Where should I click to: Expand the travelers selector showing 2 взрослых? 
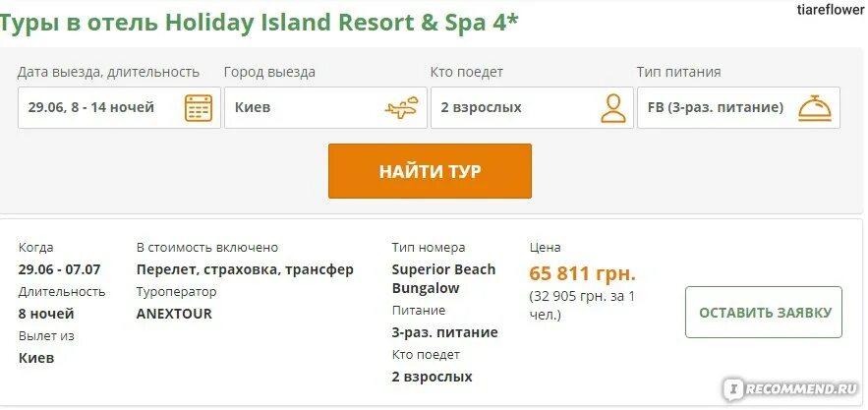point(532,107)
